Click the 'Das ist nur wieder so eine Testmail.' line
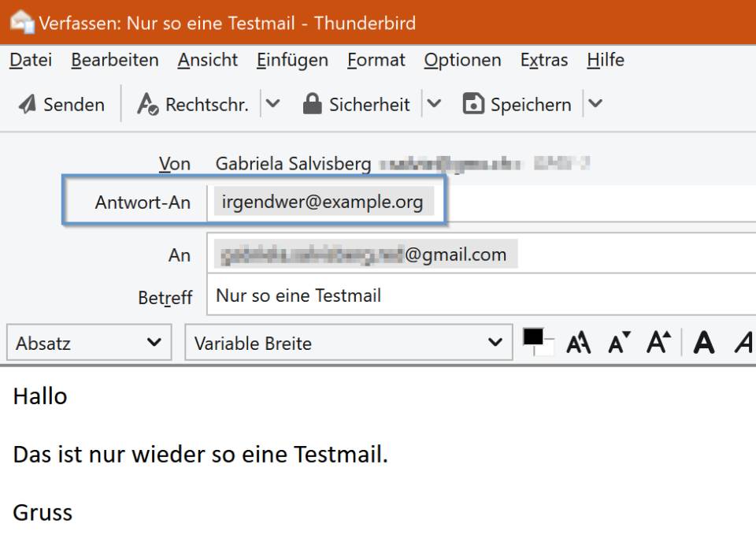 200,454
